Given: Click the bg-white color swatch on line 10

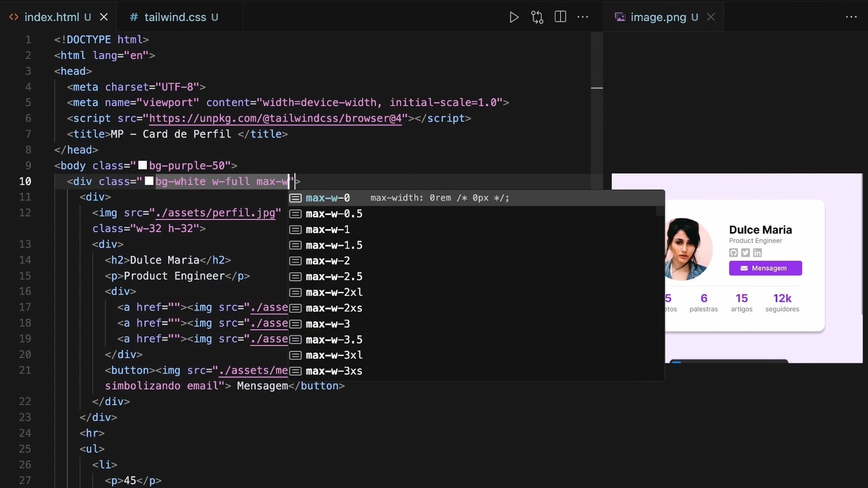Looking at the screenshot, I should pos(149,181).
